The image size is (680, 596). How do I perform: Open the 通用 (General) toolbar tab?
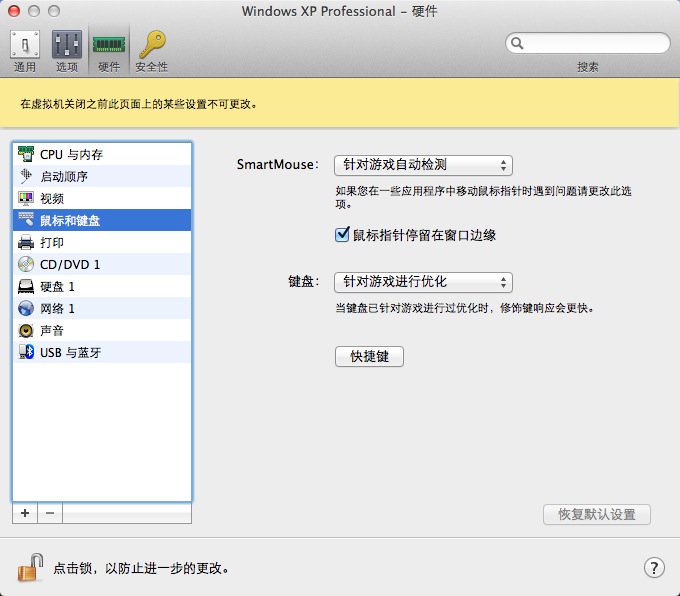[x=25, y=50]
